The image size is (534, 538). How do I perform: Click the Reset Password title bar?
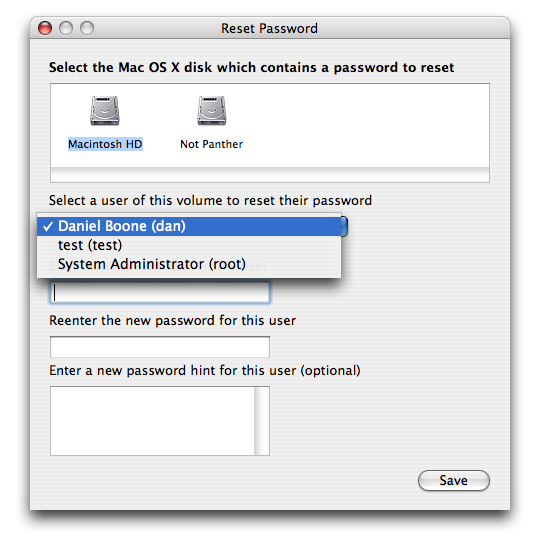(270, 28)
